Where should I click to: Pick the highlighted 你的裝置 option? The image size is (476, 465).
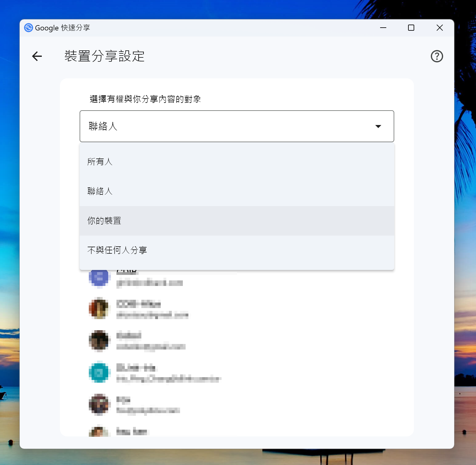pyautogui.click(x=104, y=221)
